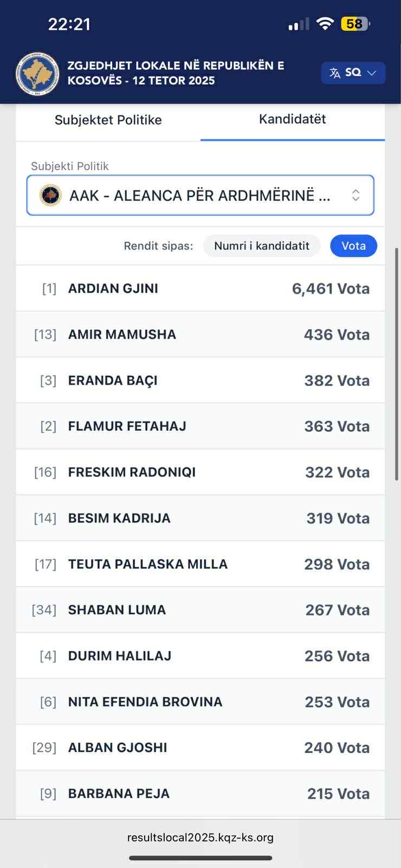Switch to Subjektet Politike tab

tap(108, 120)
